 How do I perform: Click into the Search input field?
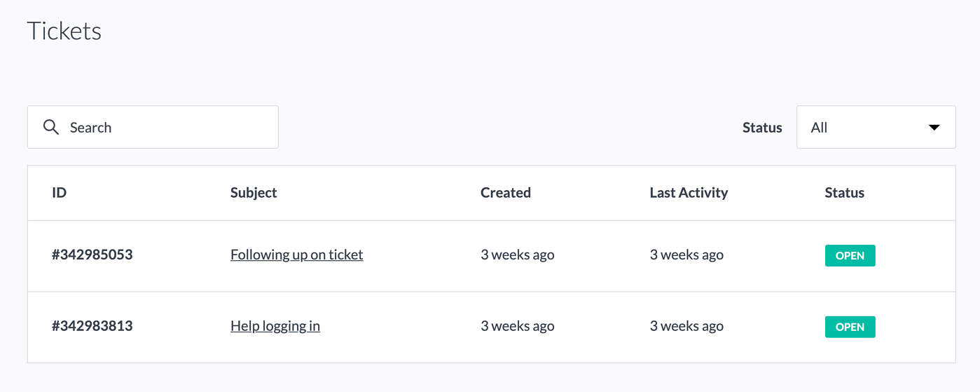153,127
